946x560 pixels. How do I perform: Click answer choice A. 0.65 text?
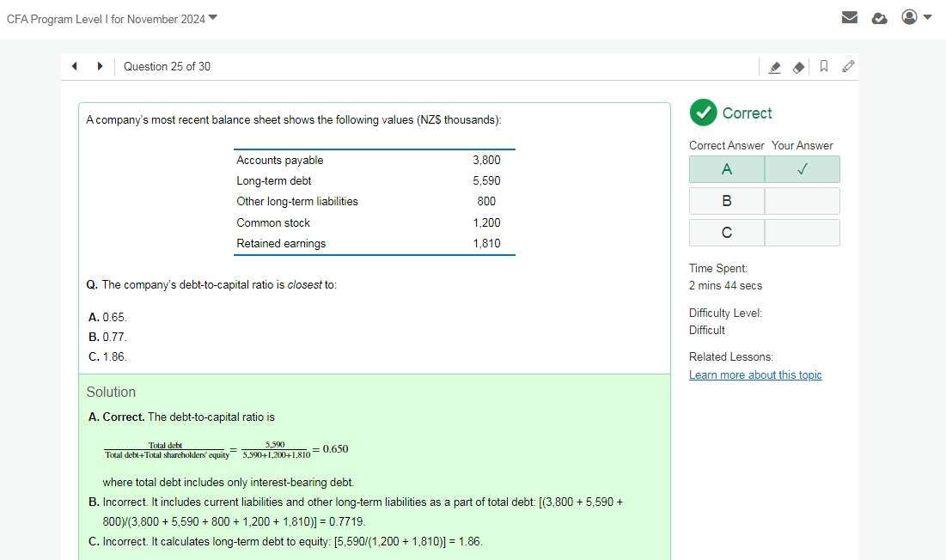107,318
